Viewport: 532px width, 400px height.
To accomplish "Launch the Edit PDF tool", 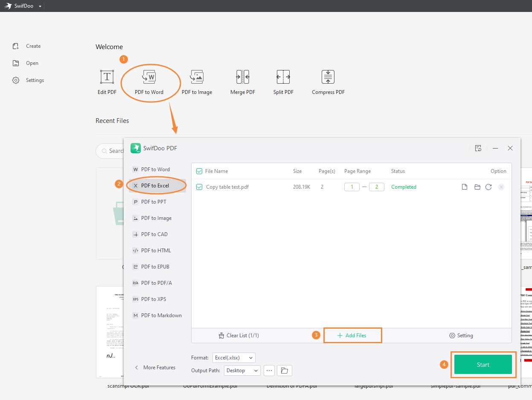I will coord(107,82).
